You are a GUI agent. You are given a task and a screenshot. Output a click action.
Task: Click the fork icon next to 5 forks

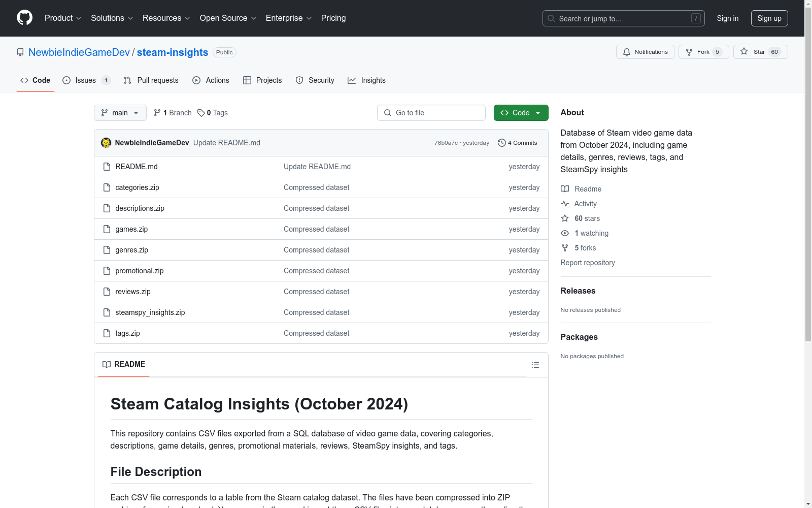(565, 248)
